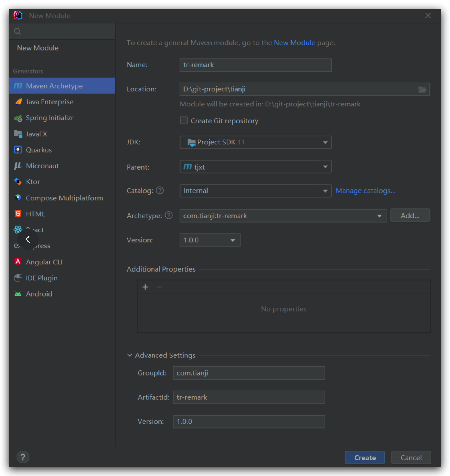The width and height of the screenshot is (450, 476).
Task: Click the generator search field
Action: click(62, 31)
